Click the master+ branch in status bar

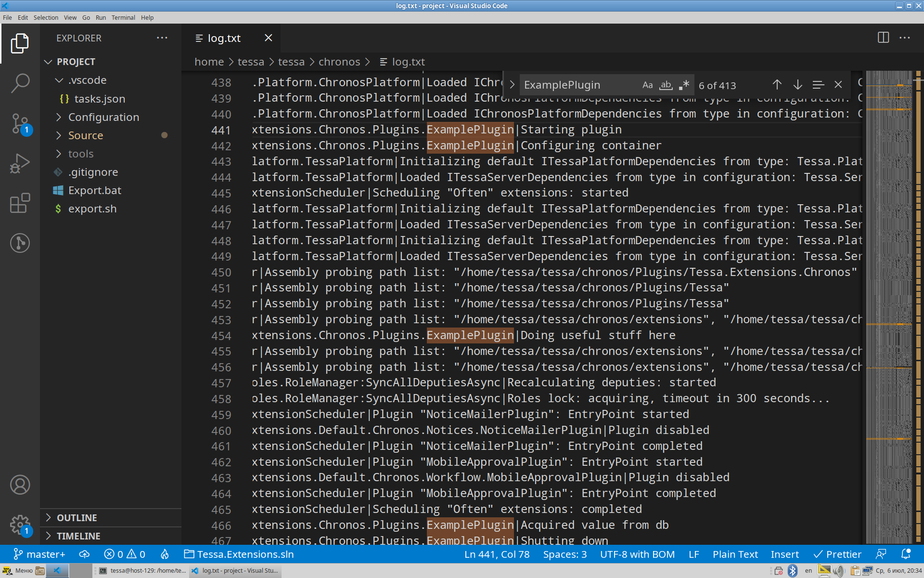click(39, 554)
